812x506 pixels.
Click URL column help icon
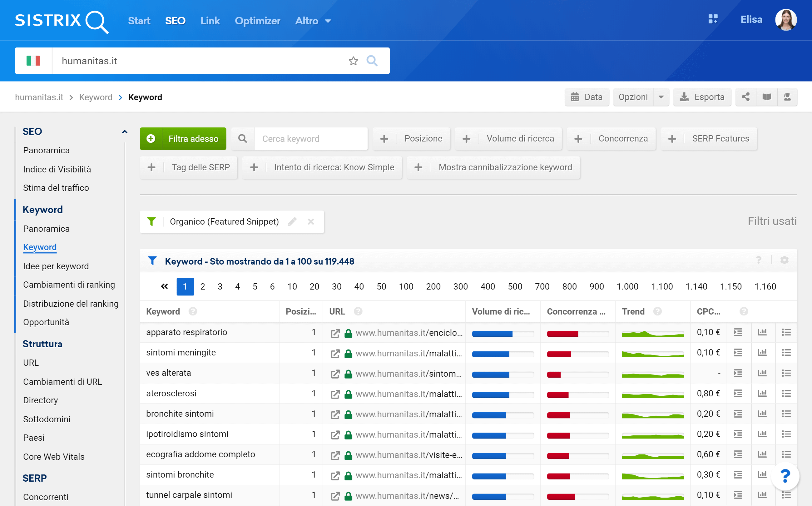click(x=358, y=312)
